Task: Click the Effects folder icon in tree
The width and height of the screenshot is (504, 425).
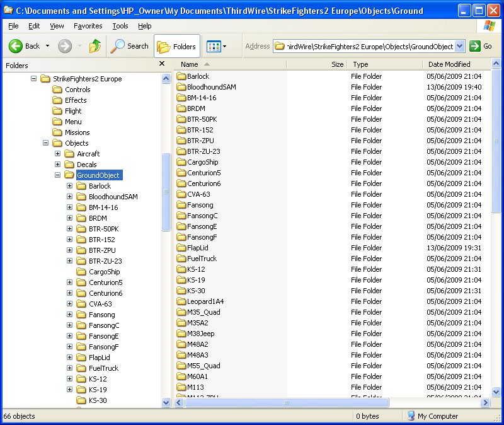Action: [57, 100]
